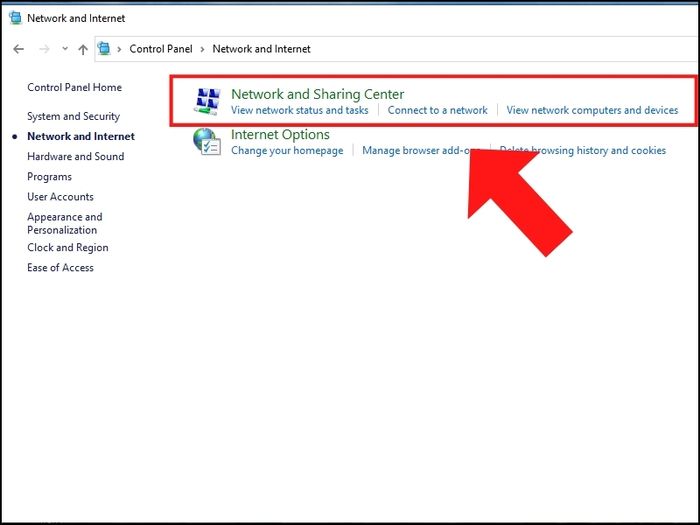Select the Network and Internet breadcrumb
This screenshot has width=700, height=525.
[x=261, y=49]
